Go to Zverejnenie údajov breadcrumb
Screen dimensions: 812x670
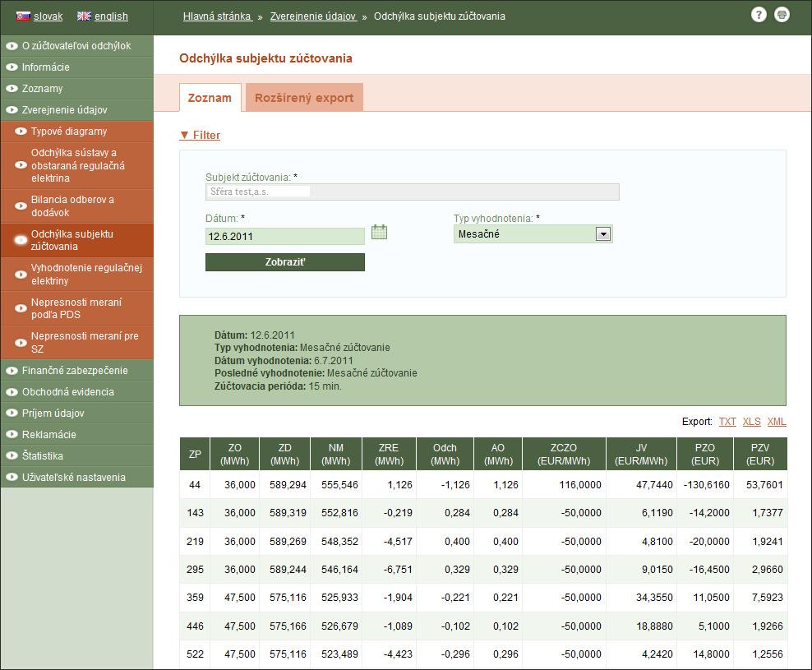313,16
